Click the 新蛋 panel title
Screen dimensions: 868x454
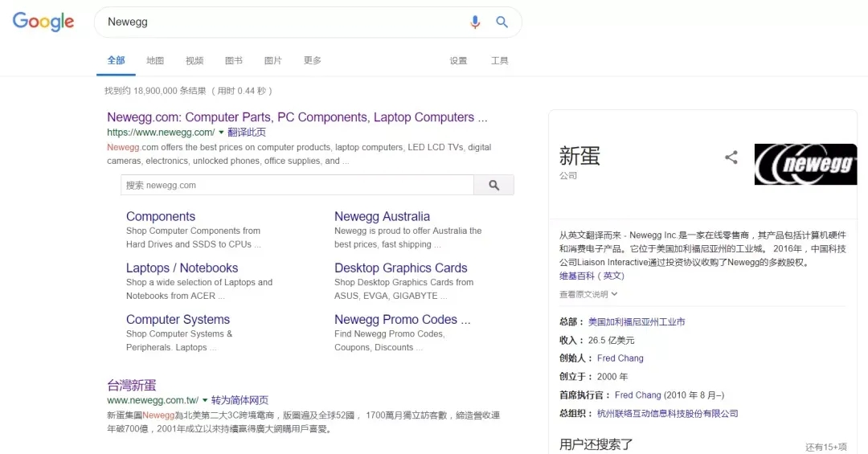[579, 156]
